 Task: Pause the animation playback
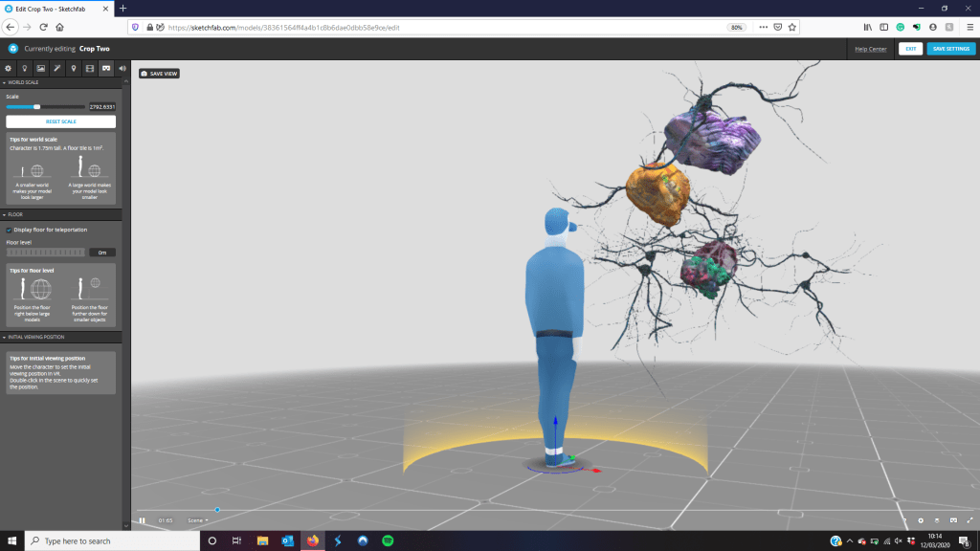[x=143, y=520]
